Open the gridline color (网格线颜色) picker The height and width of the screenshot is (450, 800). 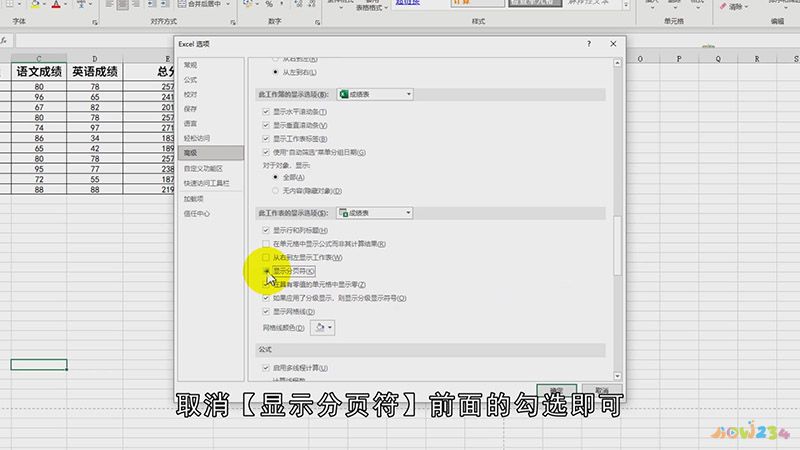pyautogui.click(x=322, y=328)
